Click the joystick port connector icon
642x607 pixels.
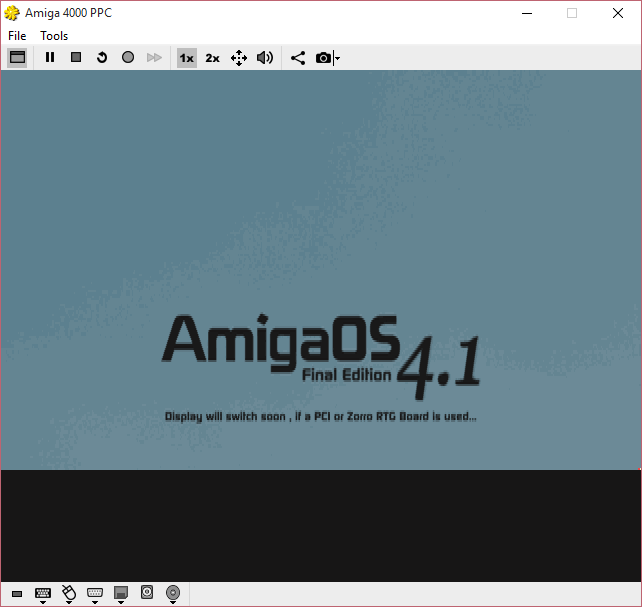point(95,592)
